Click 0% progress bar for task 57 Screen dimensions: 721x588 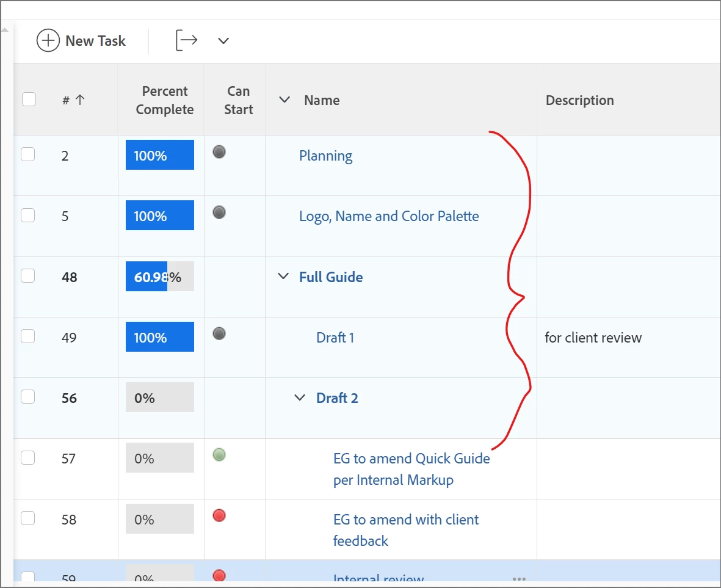159,458
